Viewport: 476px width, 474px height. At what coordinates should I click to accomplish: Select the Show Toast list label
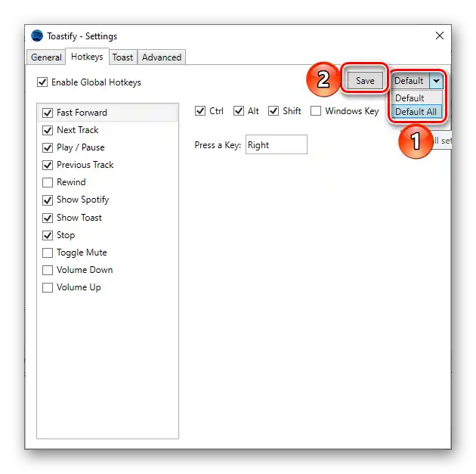tap(79, 218)
